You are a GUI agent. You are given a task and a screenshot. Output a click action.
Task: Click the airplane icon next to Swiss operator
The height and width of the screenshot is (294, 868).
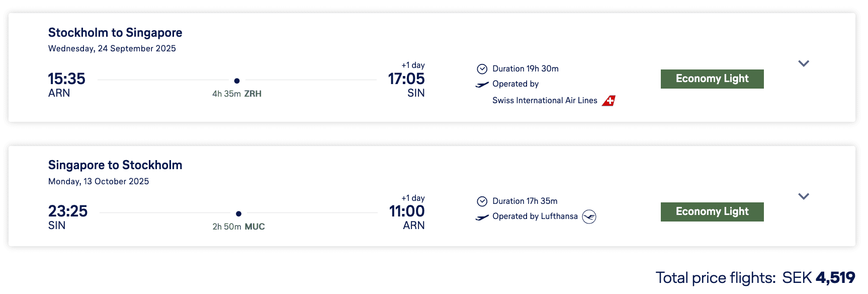482,85
